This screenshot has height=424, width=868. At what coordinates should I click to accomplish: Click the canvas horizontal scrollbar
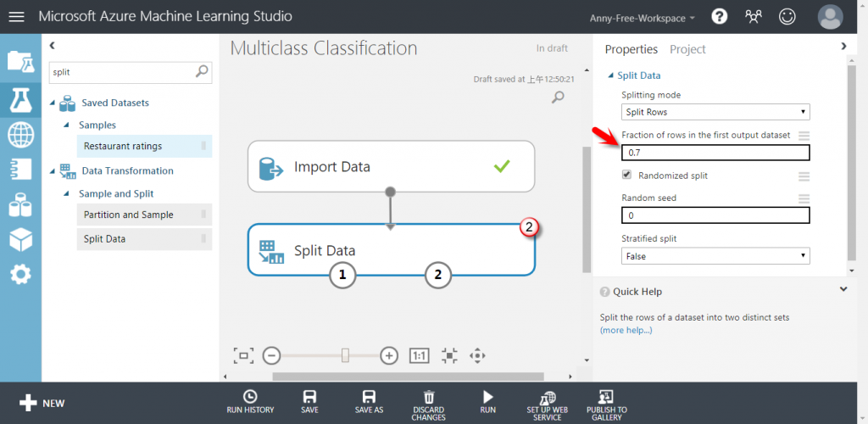408,376
